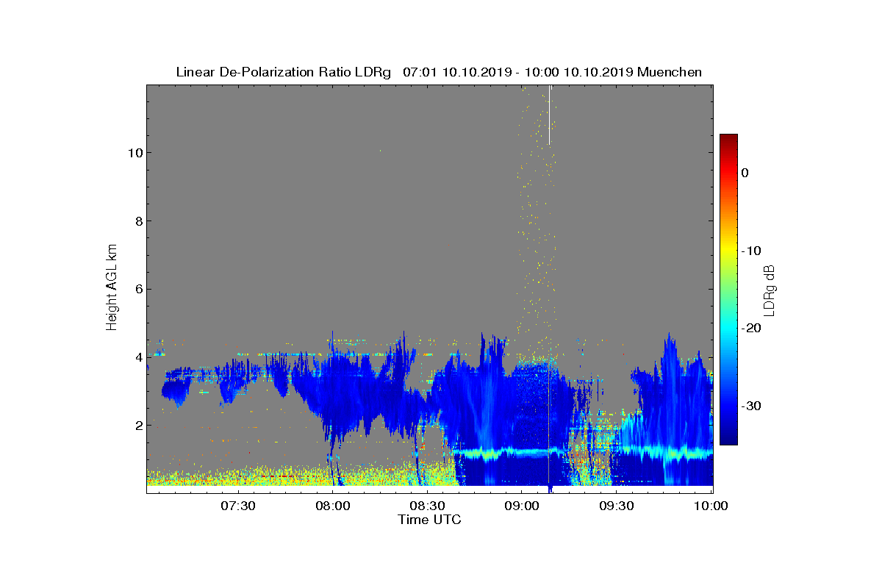Click the "08:00" time tick label
Viewport: 882px width, 588px height.
(333, 506)
